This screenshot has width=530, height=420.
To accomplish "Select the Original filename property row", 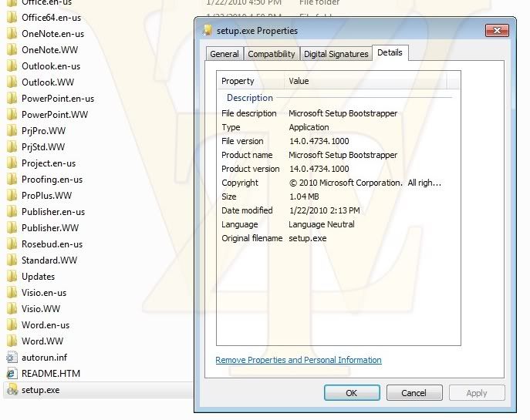I will click(338, 238).
